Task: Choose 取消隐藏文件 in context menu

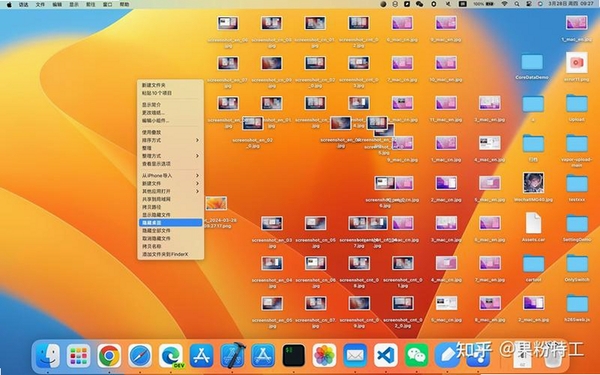Action: click(x=171, y=238)
